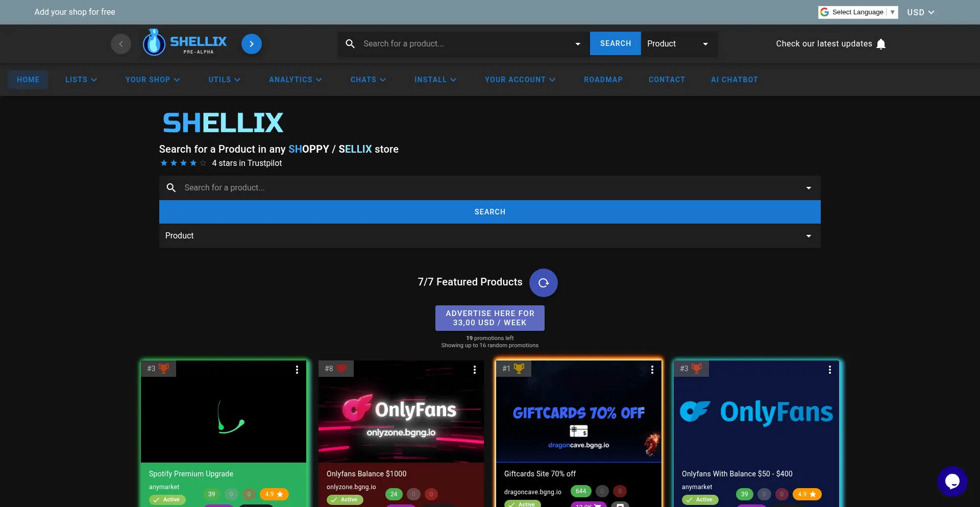Viewport: 980px width, 507px height.
Task: Open the Select Language dropdown
Action: coord(857,12)
